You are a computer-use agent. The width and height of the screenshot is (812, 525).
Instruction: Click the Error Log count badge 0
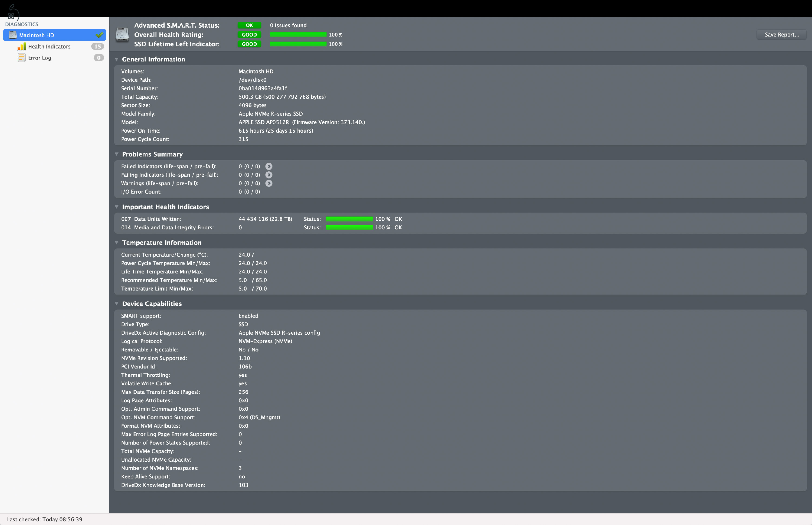(x=99, y=58)
